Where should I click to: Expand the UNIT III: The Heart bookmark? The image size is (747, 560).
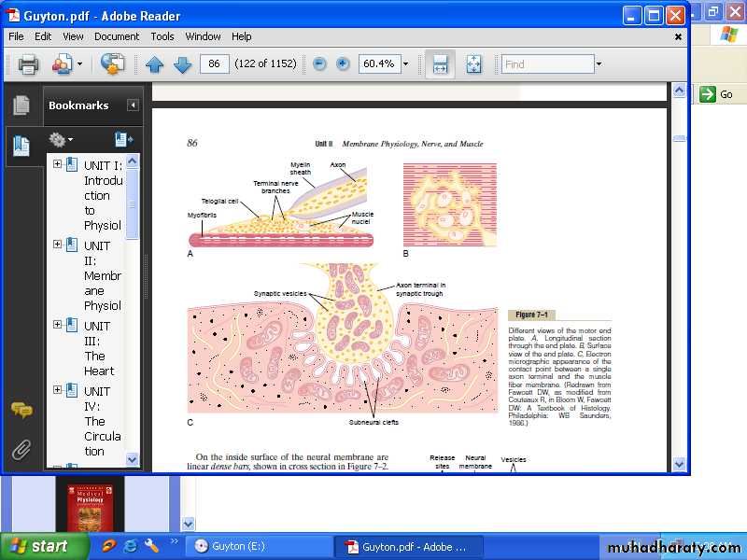point(57,325)
